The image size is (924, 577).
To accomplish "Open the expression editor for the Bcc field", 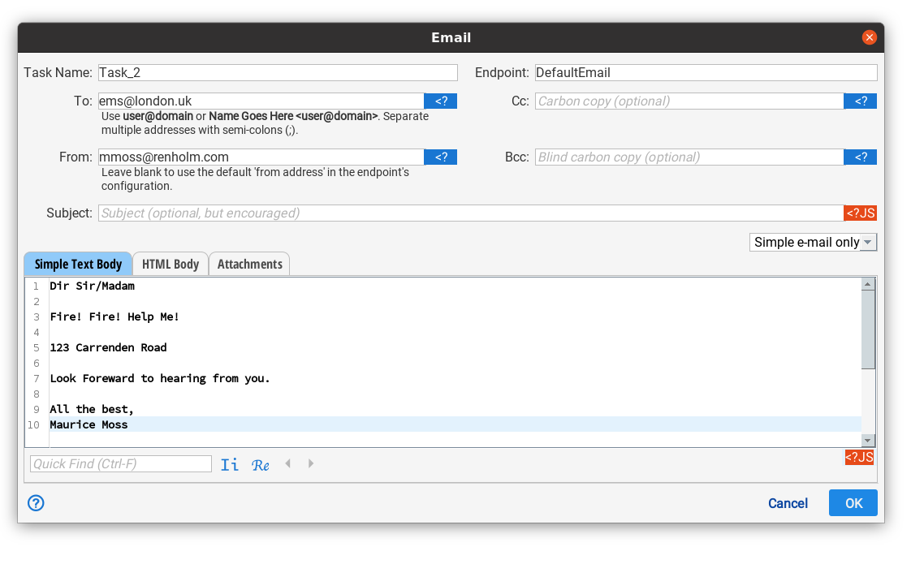I will [860, 157].
